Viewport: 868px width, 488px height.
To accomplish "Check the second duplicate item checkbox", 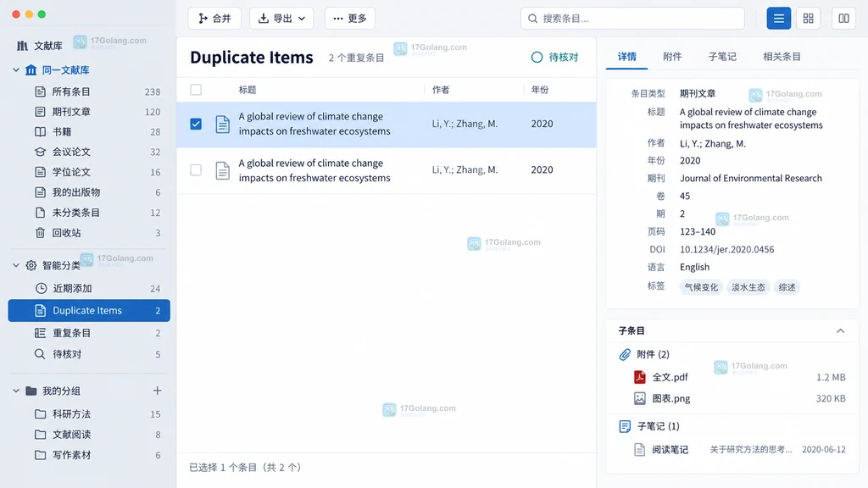I will point(196,169).
